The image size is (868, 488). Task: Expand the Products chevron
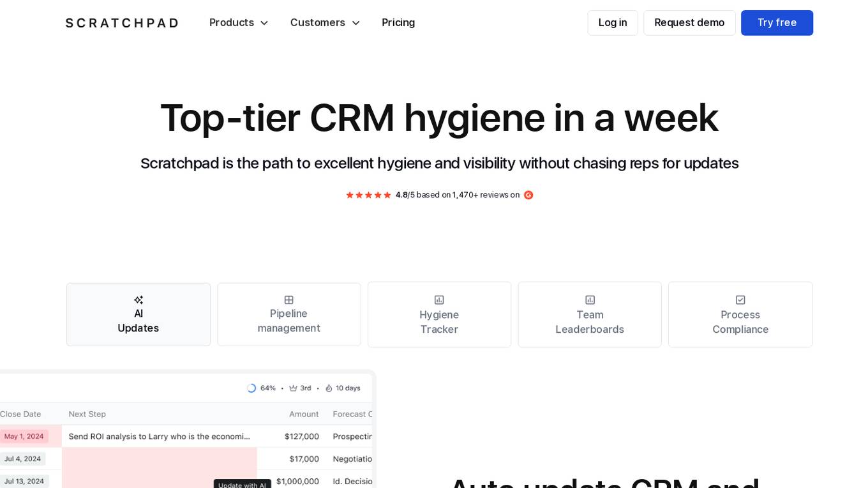click(x=264, y=23)
